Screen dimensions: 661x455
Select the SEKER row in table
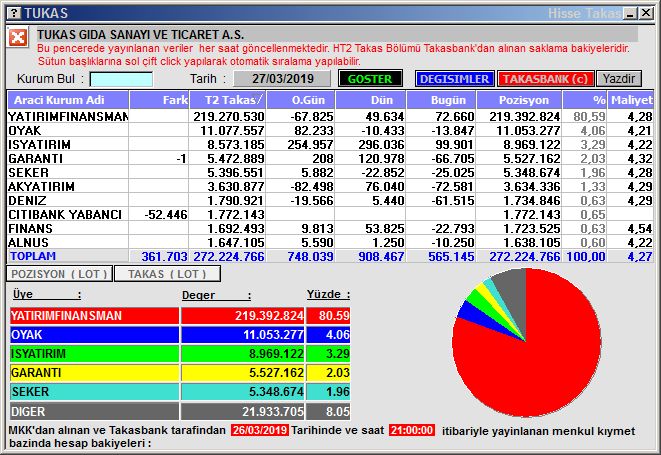coord(330,172)
